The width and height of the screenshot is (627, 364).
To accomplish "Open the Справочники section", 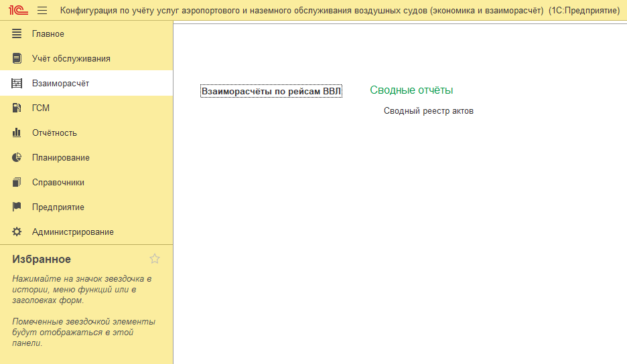I will tap(86, 182).
